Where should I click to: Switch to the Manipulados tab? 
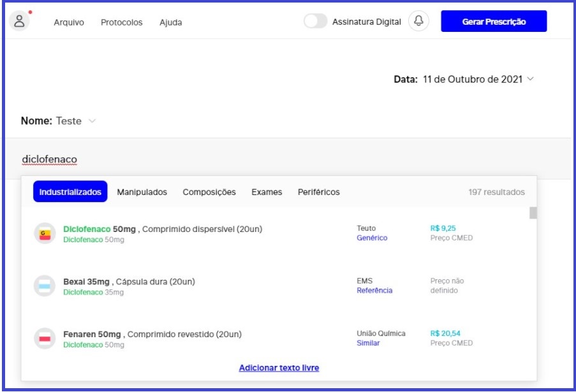(142, 192)
